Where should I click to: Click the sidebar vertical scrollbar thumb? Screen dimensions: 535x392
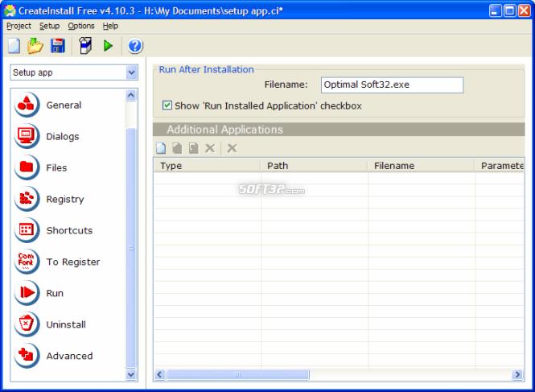131,248
